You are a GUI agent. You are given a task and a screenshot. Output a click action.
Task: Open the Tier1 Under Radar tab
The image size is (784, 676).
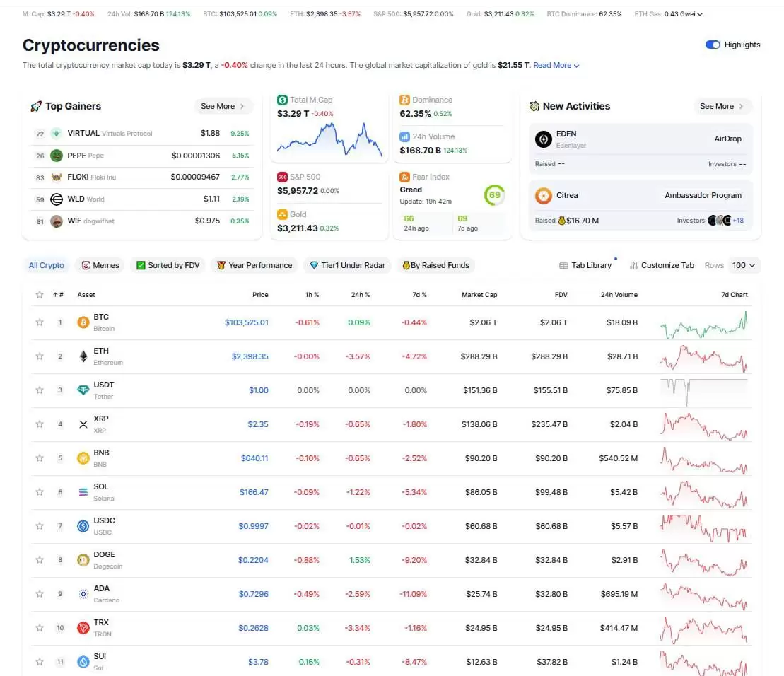pos(348,265)
